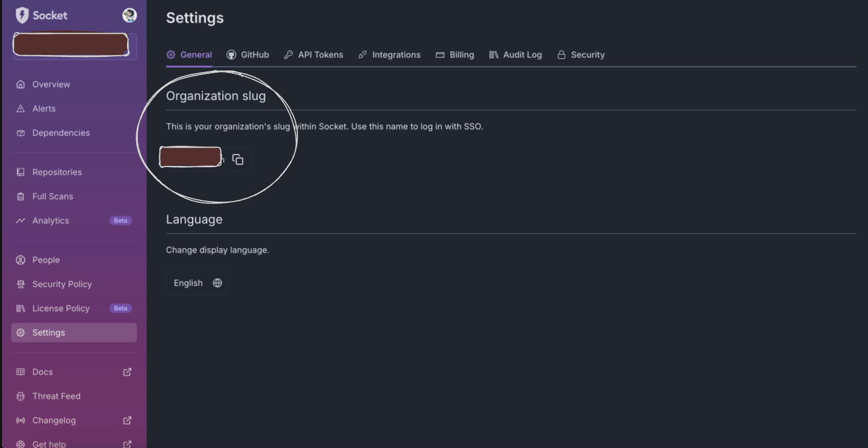The height and width of the screenshot is (448, 868).
Task: Open Analytics from the sidebar
Action: (x=51, y=220)
